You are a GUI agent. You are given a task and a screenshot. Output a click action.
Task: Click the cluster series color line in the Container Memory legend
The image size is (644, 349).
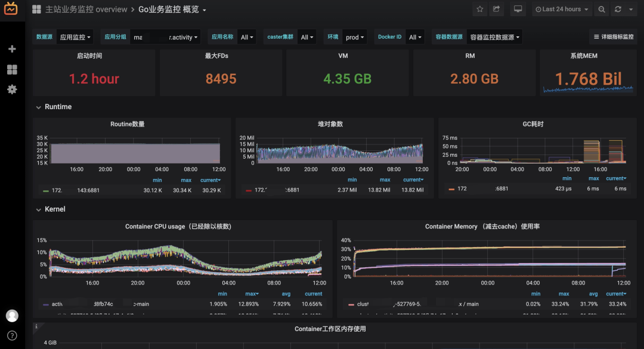(x=349, y=304)
